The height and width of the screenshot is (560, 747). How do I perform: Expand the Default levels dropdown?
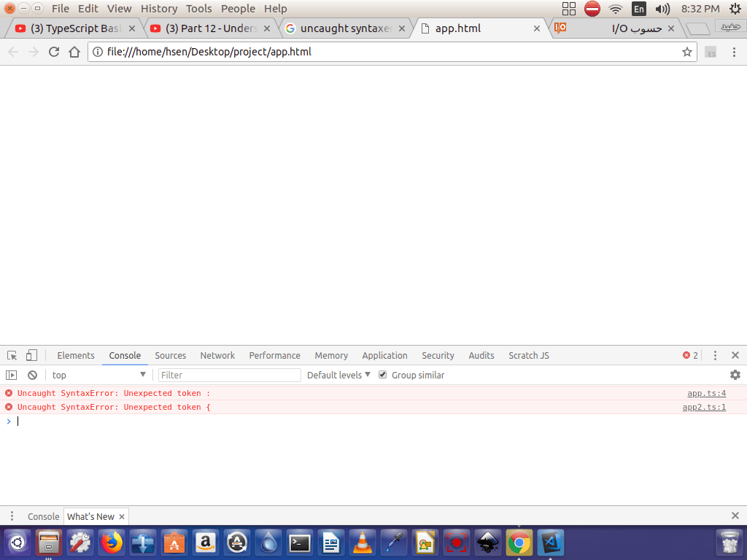pyautogui.click(x=338, y=375)
